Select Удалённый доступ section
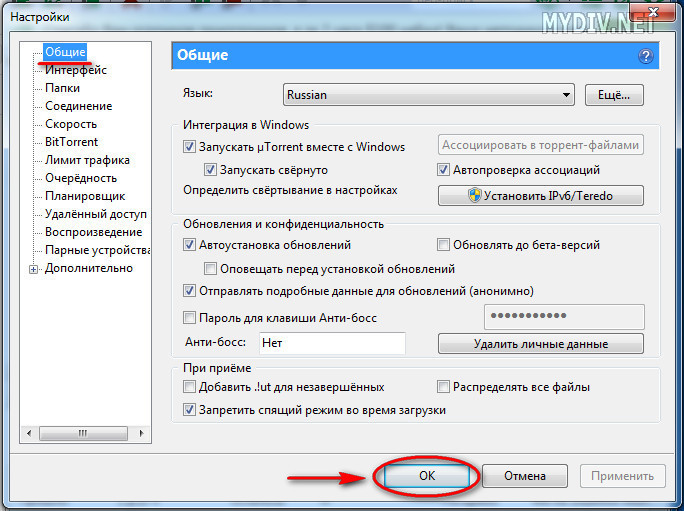This screenshot has height=511, width=684. point(96,214)
